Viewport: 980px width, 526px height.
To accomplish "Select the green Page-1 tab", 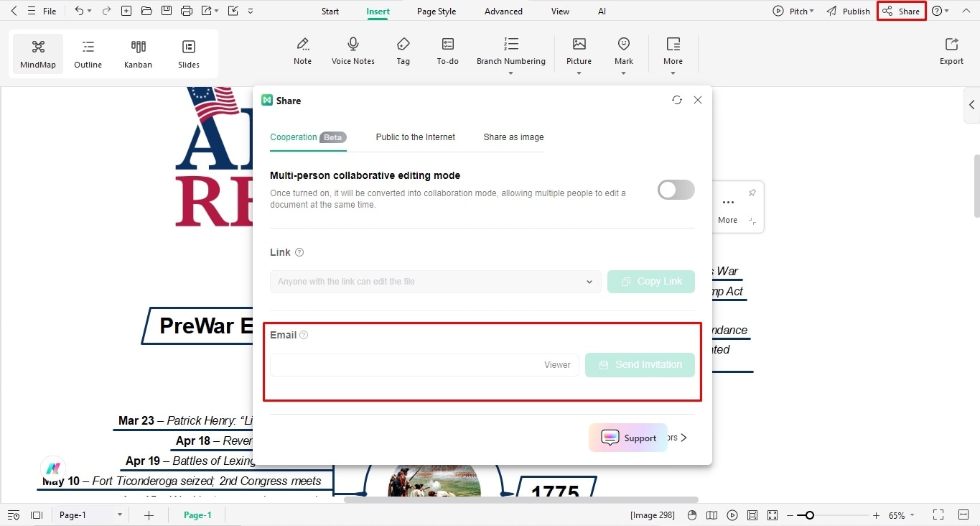I will [197, 515].
